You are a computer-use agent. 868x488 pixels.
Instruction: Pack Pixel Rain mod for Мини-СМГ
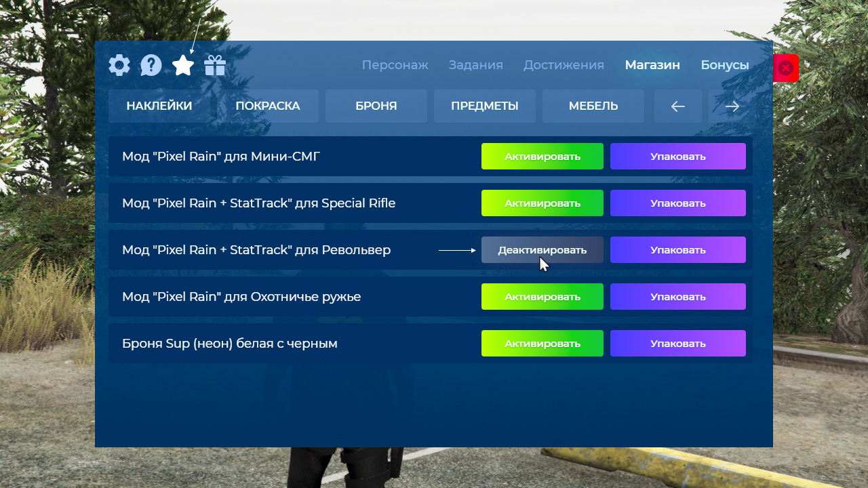(678, 157)
